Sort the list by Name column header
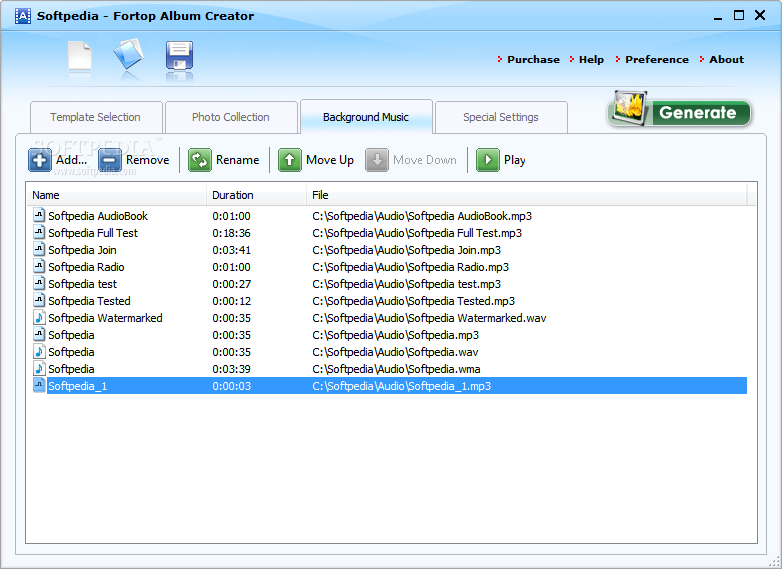 click(x=117, y=195)
